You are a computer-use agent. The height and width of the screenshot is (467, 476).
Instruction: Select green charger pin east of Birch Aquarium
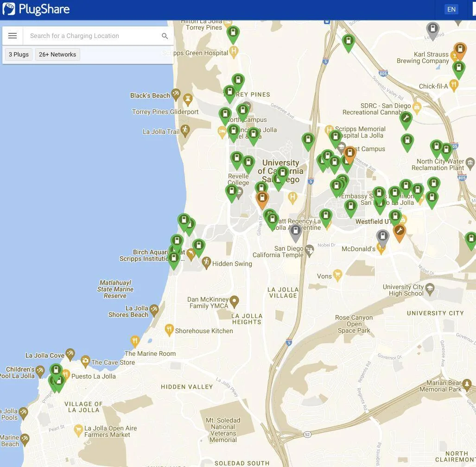point(199,246)
